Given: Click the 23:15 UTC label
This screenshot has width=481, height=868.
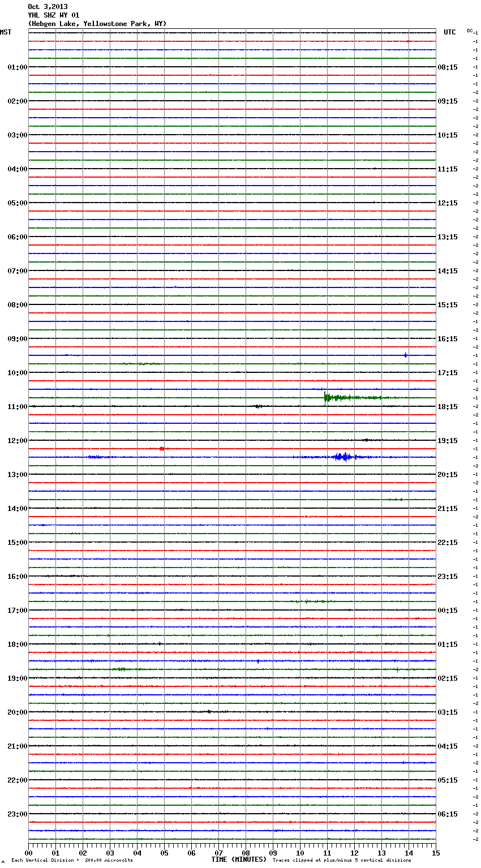Looking at the screenshot, I should click(x=448, y=577).
